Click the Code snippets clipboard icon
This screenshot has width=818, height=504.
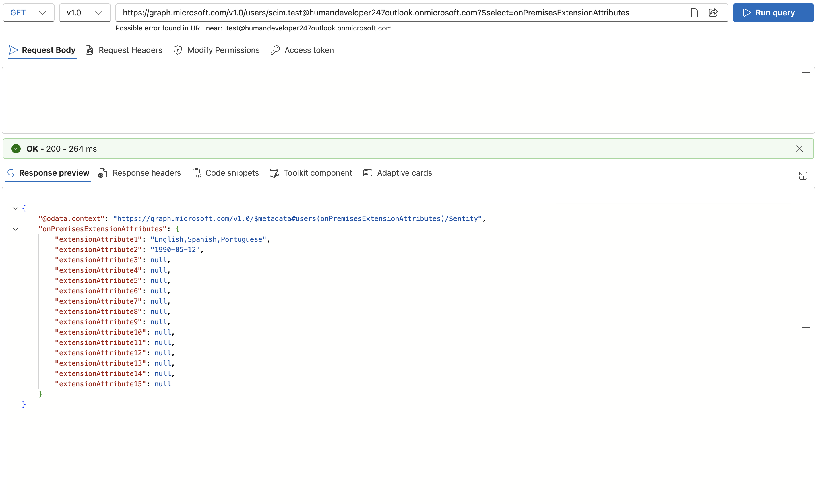pos(197,173)
